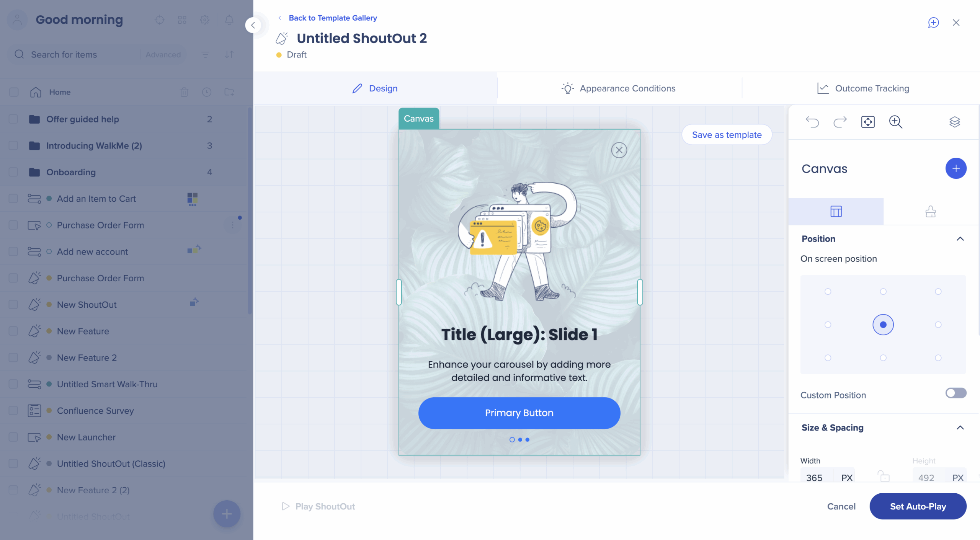980x540 pixels.
Task: Open the style brush tab in Canvas panel
Action: [x=931, y=211]
